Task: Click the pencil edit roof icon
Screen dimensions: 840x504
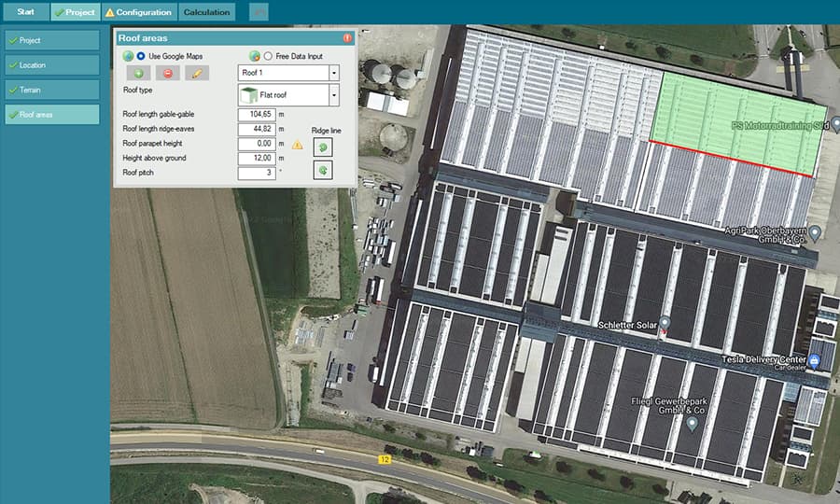Action: point(197,73)
